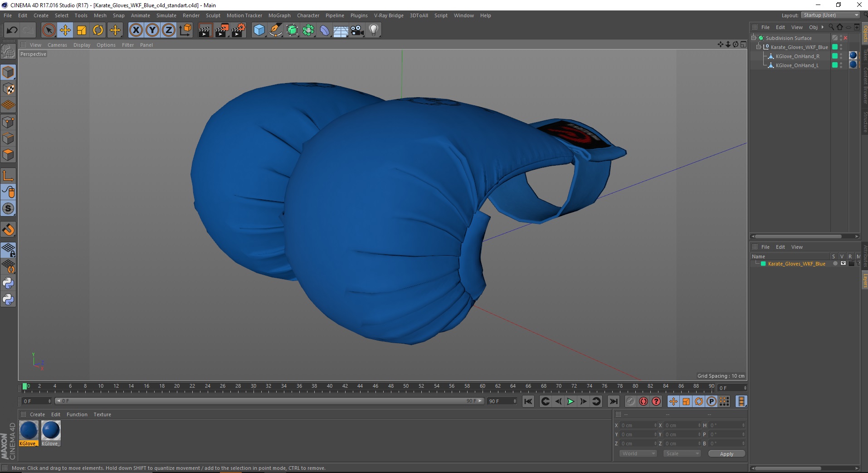This screenshot has width=868, height=473.
Task: Add a Floor environment object
Action: (341, 30)
